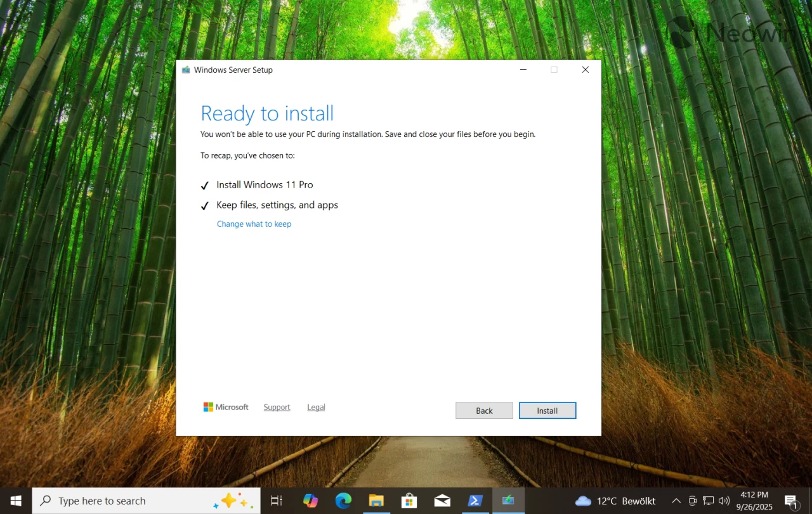Image resolution: width=812 pixels, height=514 pixels.
Task: Open the Microsoft Store
Action: click(409, 501)
